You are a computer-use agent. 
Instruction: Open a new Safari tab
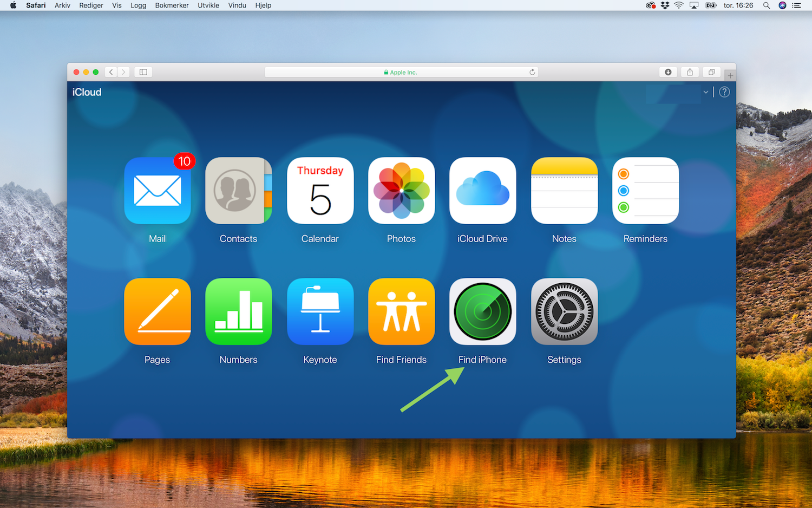pyautogui.click(x=730, y=75)
